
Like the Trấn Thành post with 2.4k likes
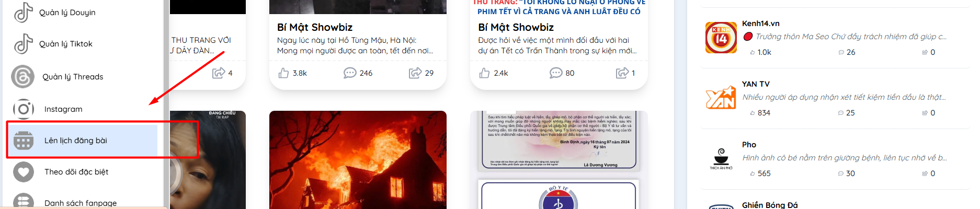(x=484, y=73)
